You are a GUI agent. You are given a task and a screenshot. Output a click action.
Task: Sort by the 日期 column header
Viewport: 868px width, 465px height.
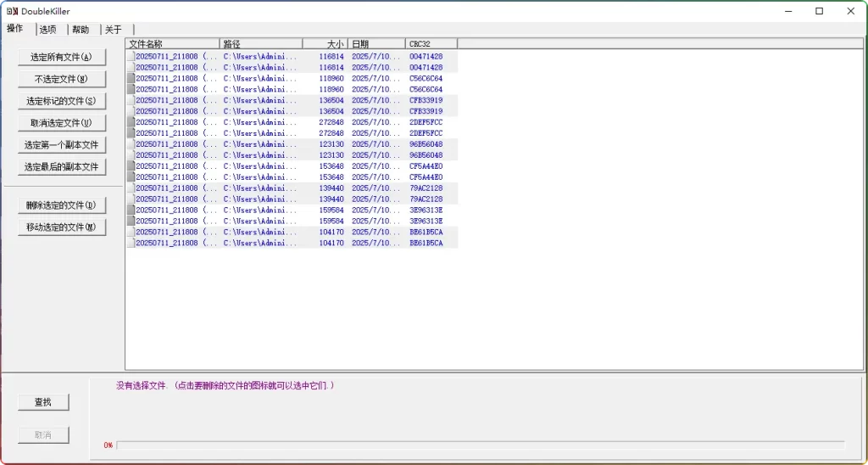(x=376, y=44)
